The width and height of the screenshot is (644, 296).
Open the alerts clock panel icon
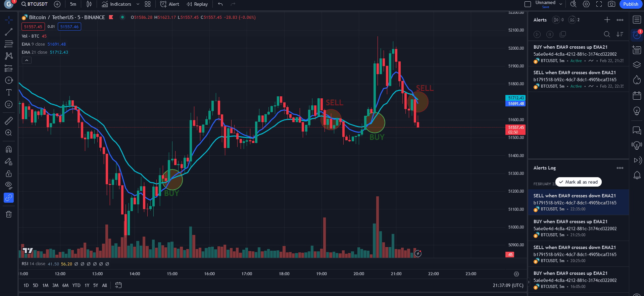pos(637,35)
